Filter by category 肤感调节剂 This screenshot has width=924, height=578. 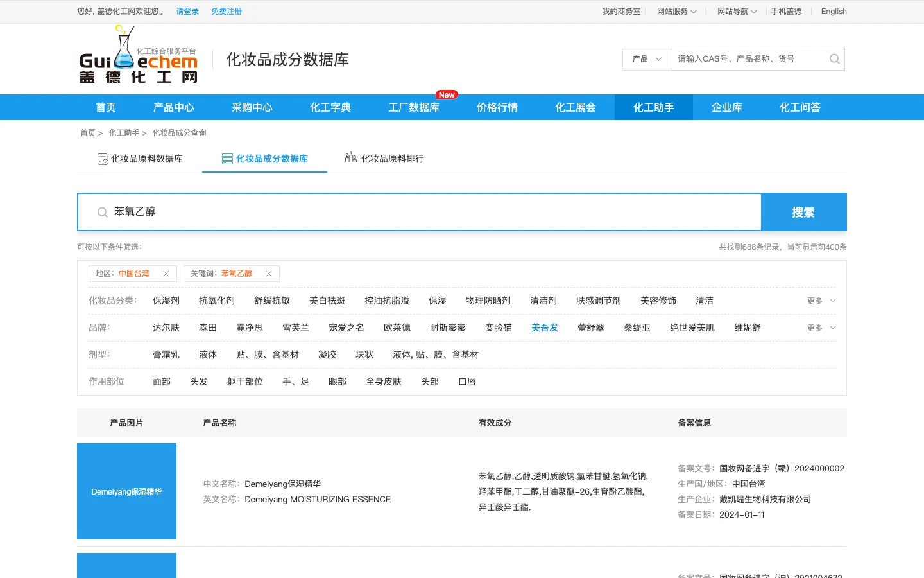(599, 301)
